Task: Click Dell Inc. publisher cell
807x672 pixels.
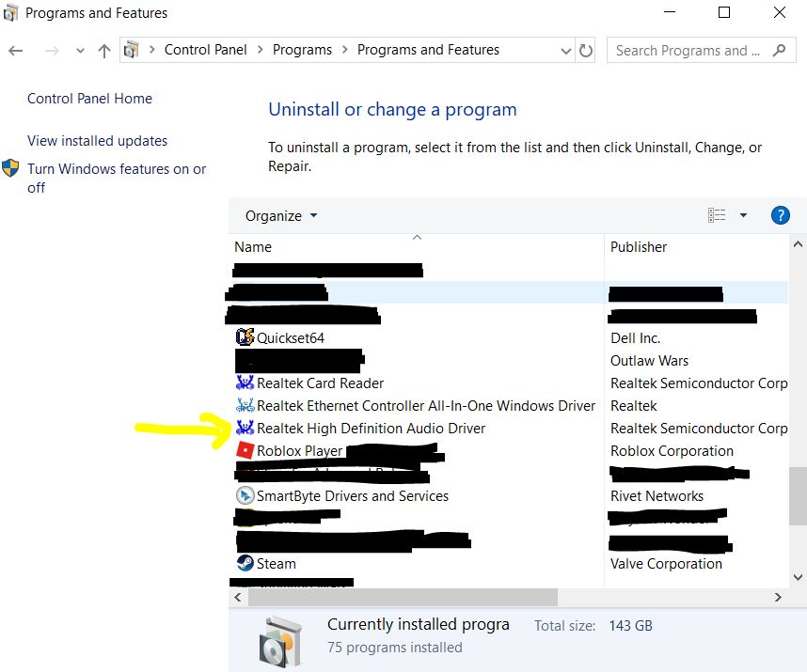Action: 636,338
